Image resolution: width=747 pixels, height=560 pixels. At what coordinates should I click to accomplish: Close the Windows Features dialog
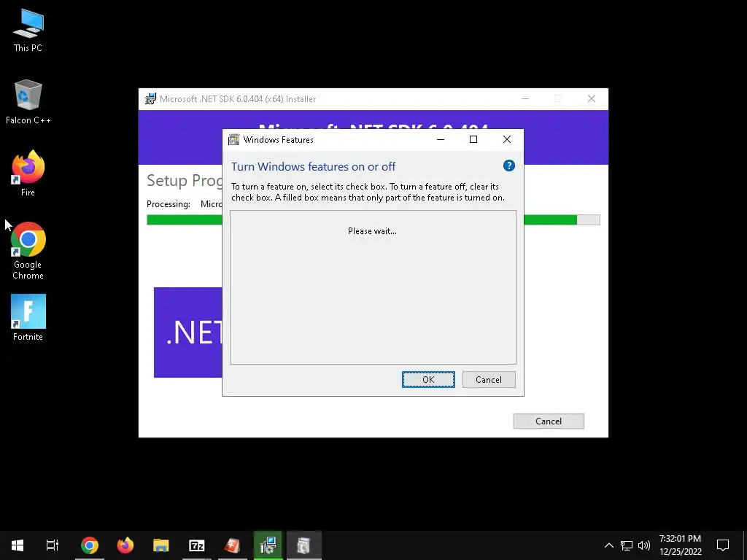click(507, 139)
